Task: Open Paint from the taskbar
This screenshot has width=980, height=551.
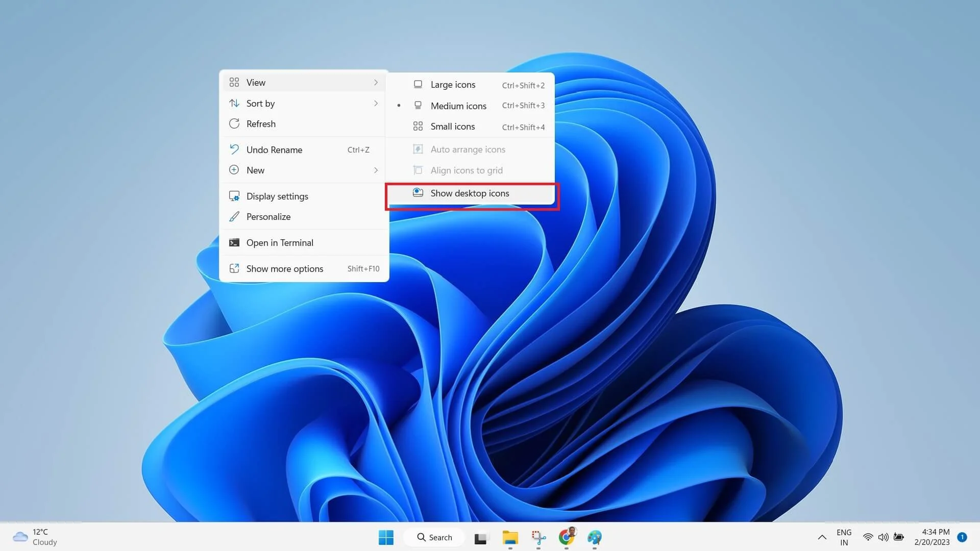Action: [x=595, y=537]
